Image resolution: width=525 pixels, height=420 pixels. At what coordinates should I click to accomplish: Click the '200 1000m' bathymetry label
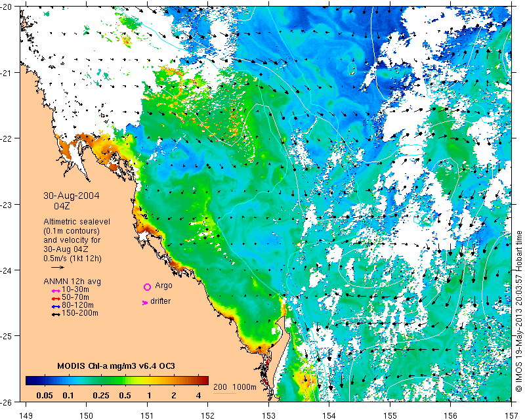pyautogui.click(x=235, y=387)
